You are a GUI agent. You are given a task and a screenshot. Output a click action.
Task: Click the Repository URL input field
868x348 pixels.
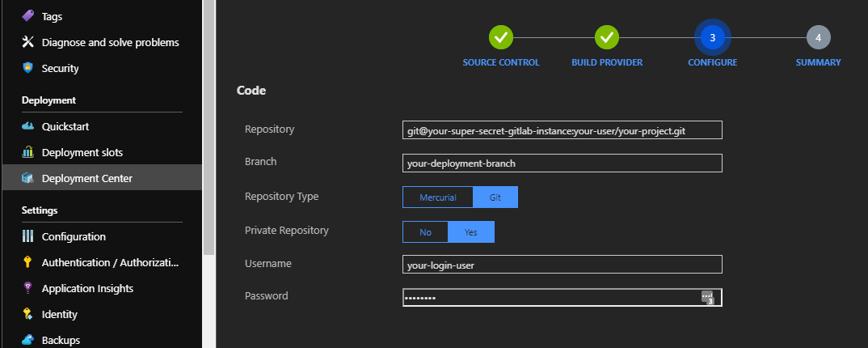pyautogui.click(x=563, y=130)
